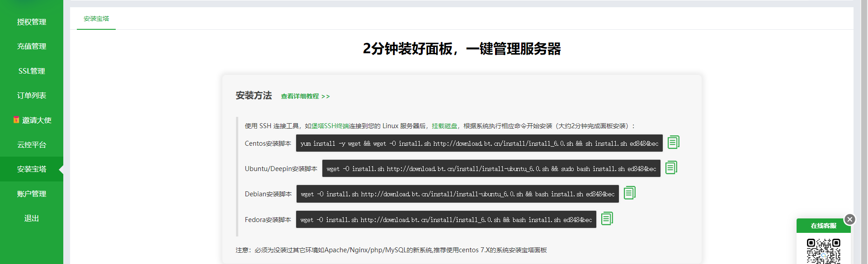Copy the Ubuntu/Deepin install script

point(671,167)
